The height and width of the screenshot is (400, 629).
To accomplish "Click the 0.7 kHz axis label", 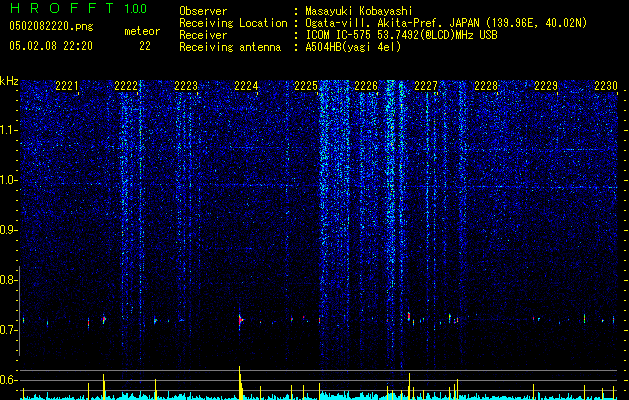I will 8,330.
